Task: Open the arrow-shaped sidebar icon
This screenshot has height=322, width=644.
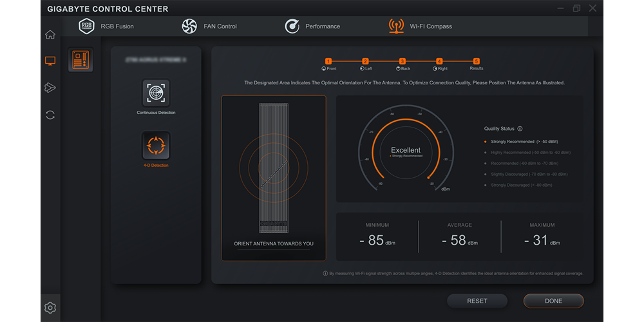Action: point(50,88)
